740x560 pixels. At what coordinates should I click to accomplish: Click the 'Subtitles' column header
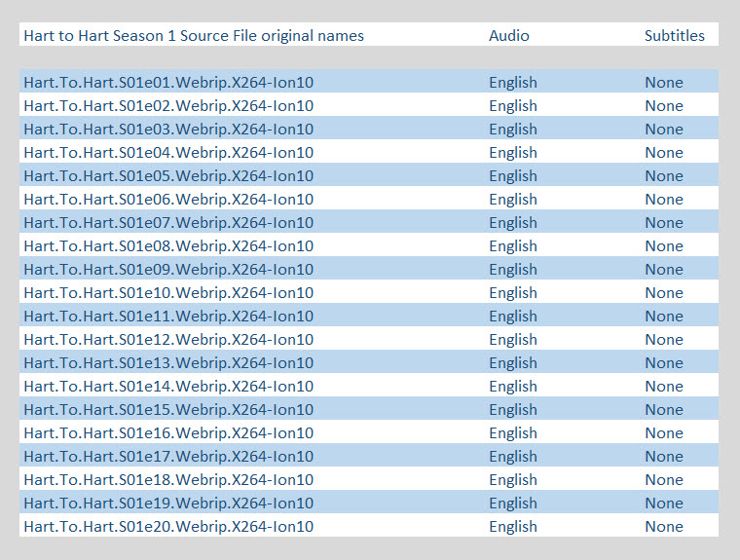675,35
